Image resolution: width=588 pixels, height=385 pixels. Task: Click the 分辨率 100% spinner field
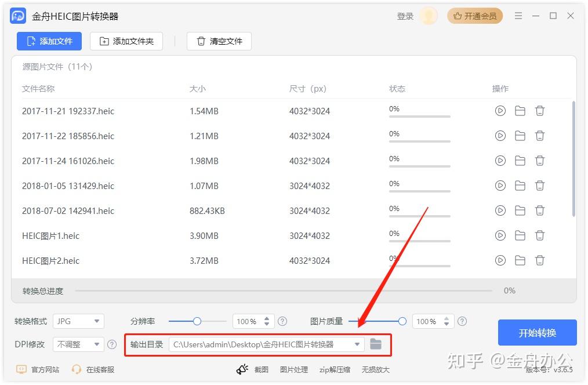point(253,321)
